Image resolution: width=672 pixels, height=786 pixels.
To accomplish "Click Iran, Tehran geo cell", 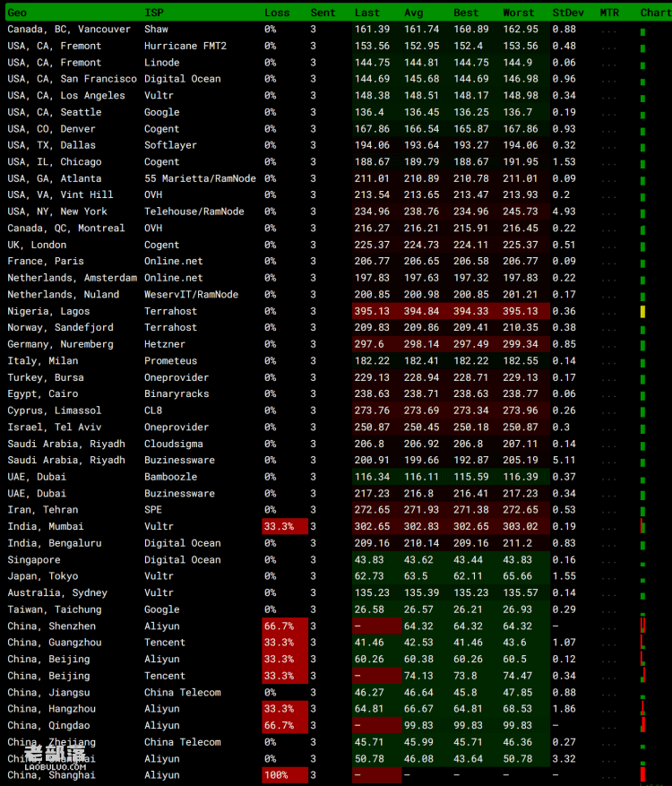I will click(43, 510).
